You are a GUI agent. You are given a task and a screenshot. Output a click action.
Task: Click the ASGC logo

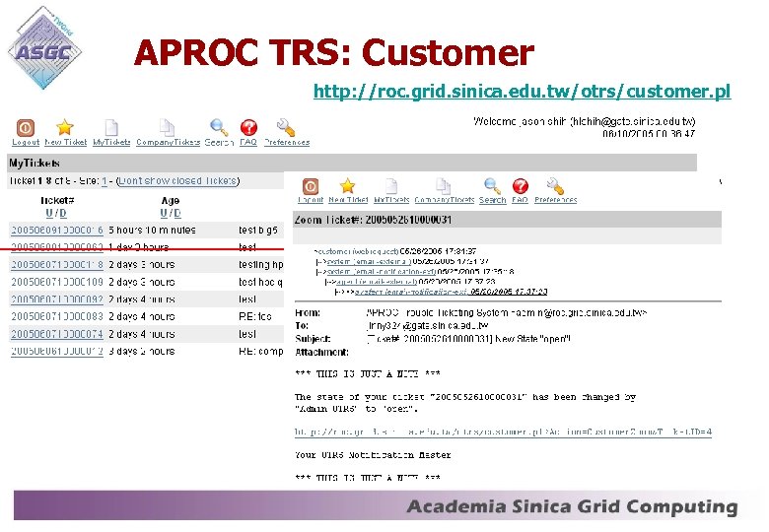(x=44, y=48)
